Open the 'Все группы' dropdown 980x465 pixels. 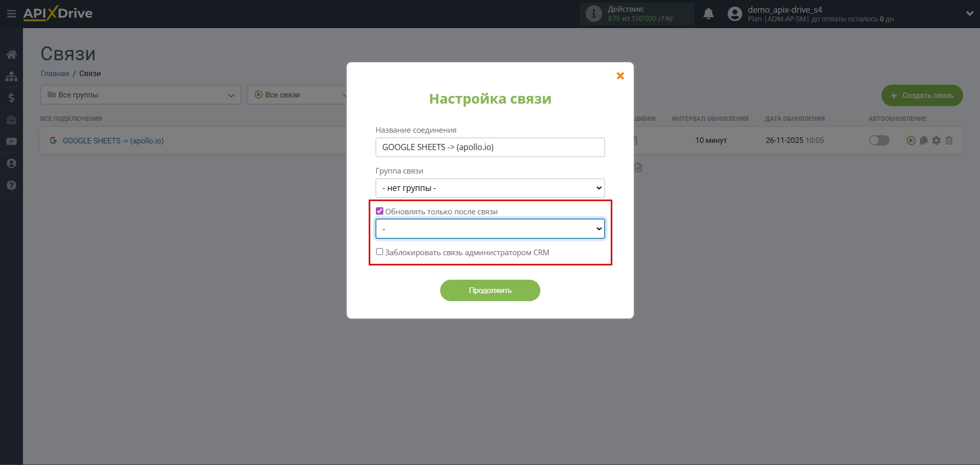(x=140, y=95)
